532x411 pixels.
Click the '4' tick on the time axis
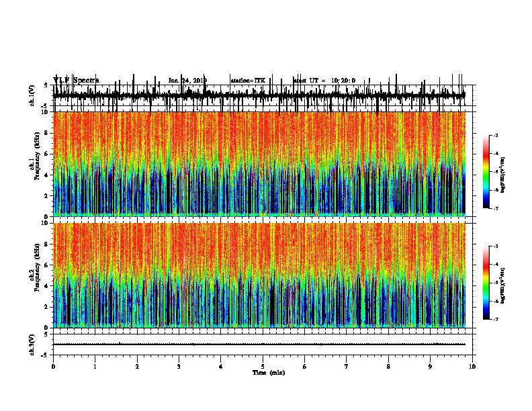click(221, 367)
